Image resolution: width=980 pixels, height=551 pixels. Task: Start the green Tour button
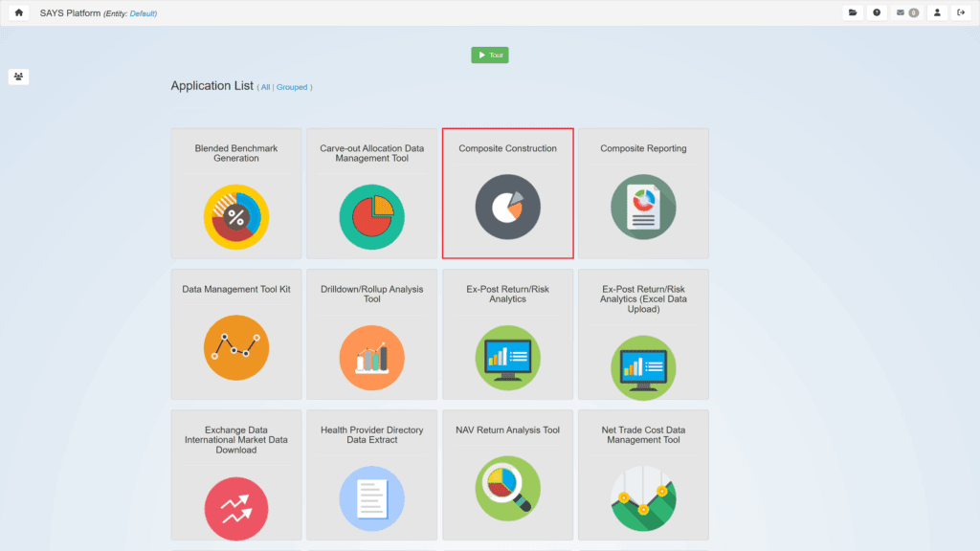[490, 55]
